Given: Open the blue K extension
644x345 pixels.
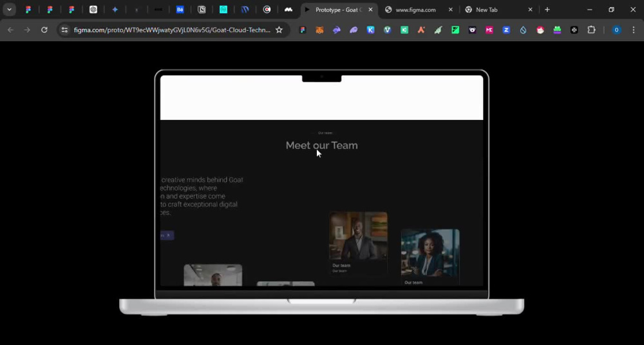Looking at the screenshot, I should coord(370,30).
